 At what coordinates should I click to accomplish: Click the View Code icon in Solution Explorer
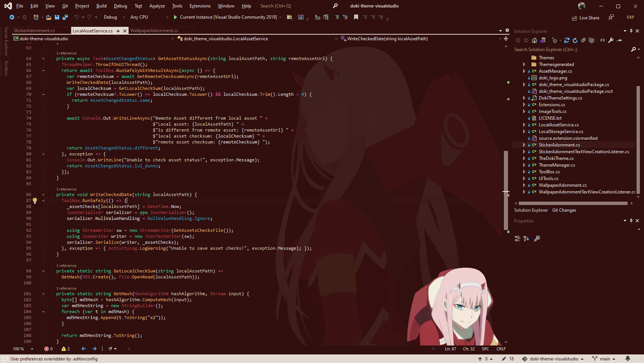tap(603, 40)
